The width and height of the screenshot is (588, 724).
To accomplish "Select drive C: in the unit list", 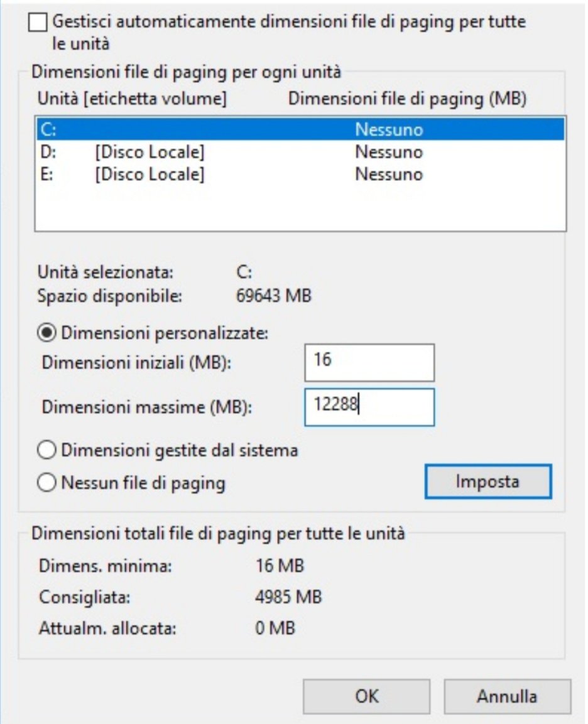I will [299, 130].
